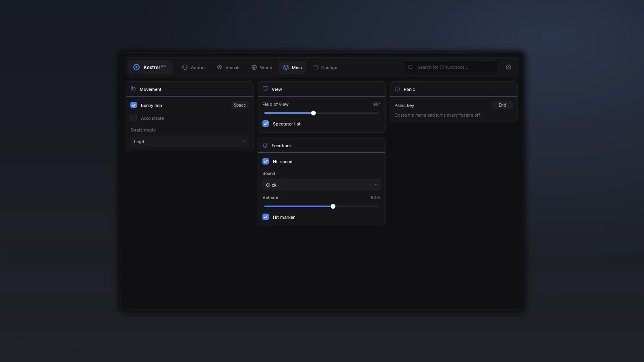The width and height of the screenshot is (644, 362).
Task: Click the Space keybind button
Action: (x=240, y=105)
